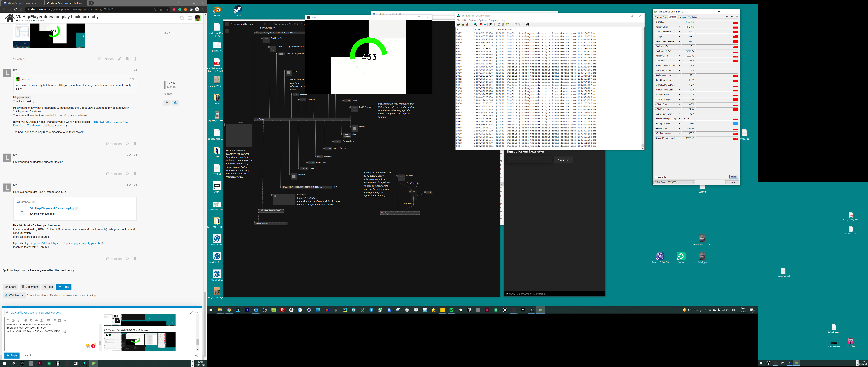
Task: Collapse composer with down chevron
Action: coord(196,313)
